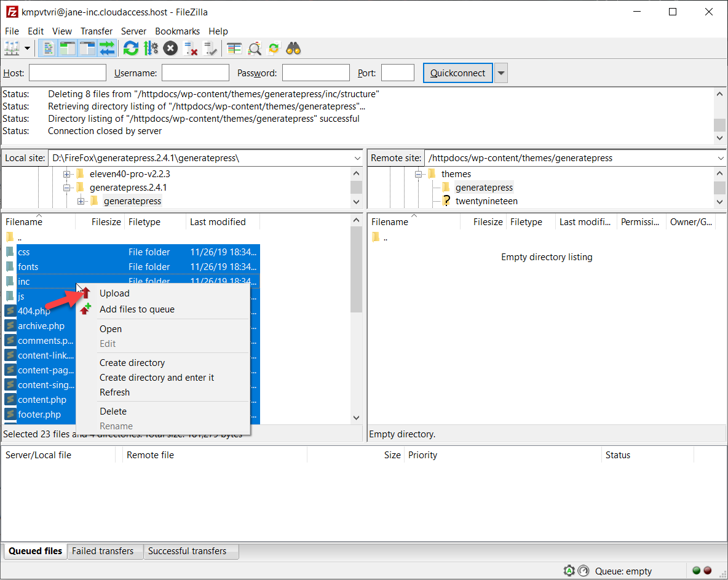Image resolution: width=728 pixels, height=580 pixels.
Task: Collapse the generatepress.2.4.1 tree node
Action: (66, 188)
